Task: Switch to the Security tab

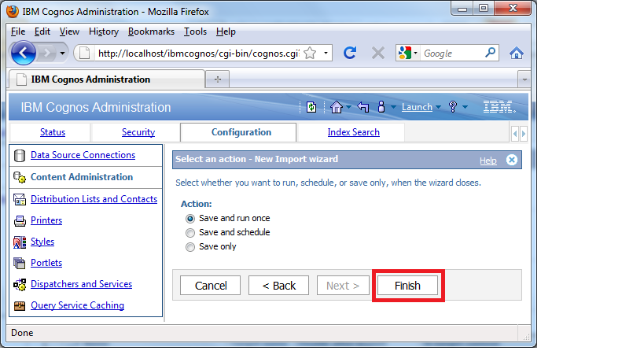Action: pos(138,132)
